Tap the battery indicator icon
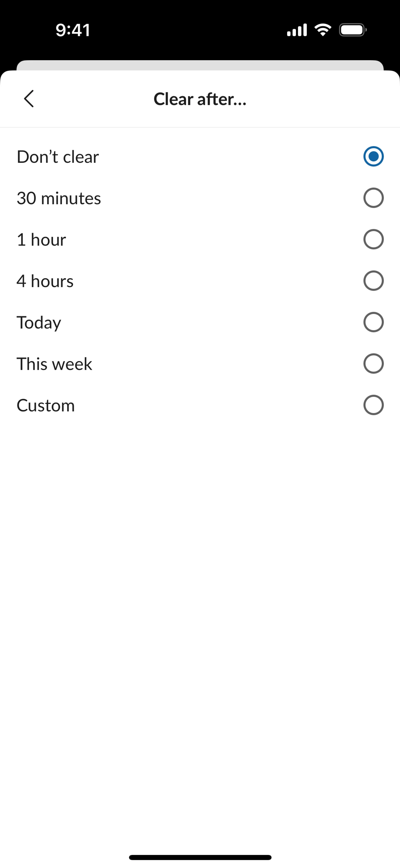 coord(352,30)
